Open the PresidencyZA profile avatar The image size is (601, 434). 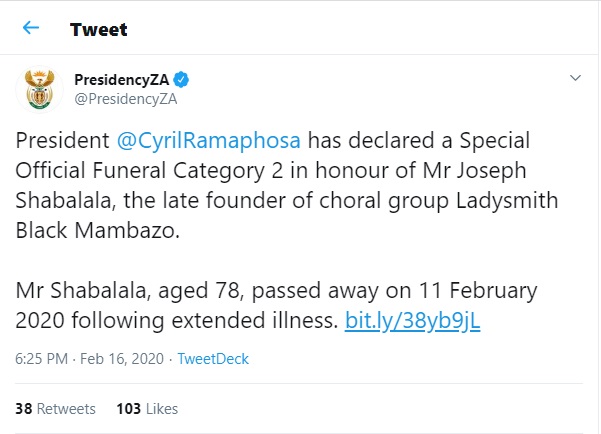click(x=40, y=89)
